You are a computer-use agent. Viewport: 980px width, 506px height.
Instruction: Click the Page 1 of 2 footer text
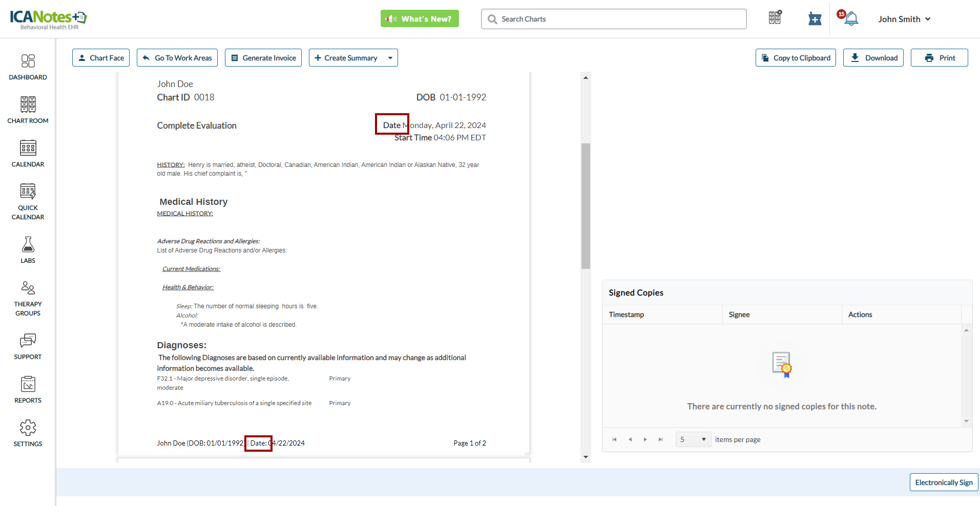click(470, 443)
